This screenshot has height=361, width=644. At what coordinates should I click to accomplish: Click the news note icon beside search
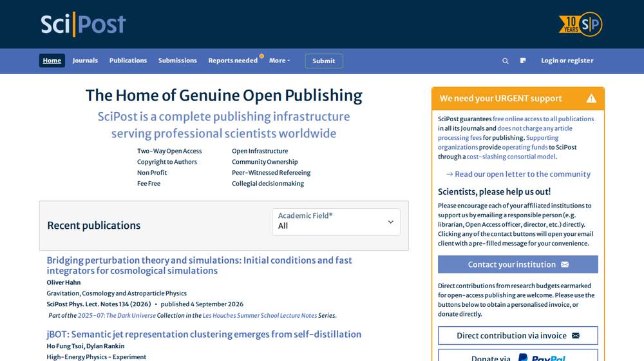(523, 61)
